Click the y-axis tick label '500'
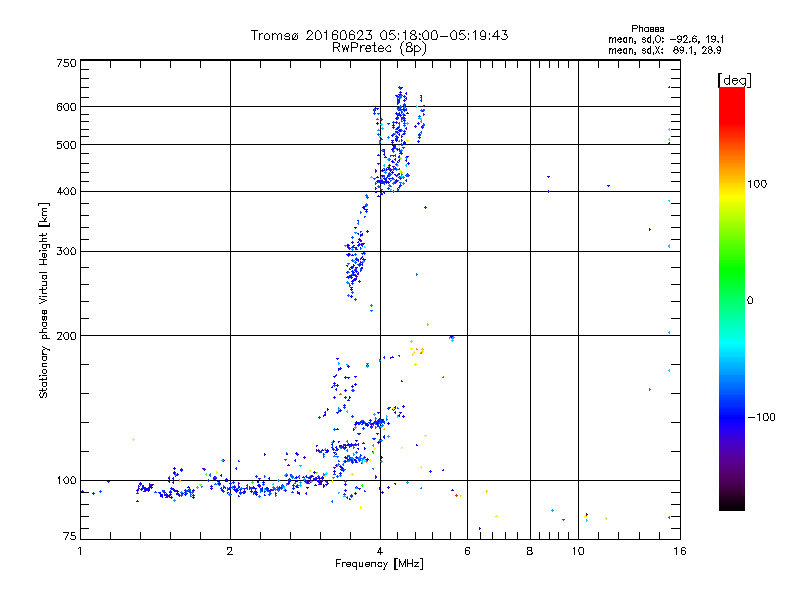 coord(66,145)
